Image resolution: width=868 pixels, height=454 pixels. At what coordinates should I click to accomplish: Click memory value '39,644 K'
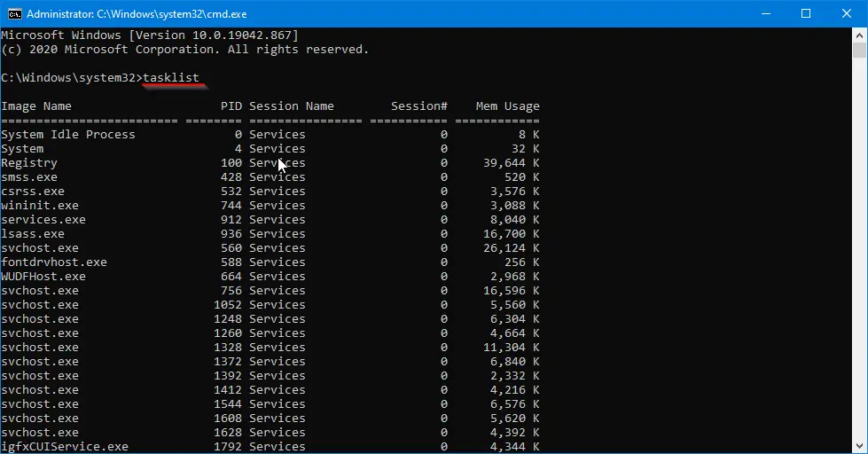tap(511, 163)
